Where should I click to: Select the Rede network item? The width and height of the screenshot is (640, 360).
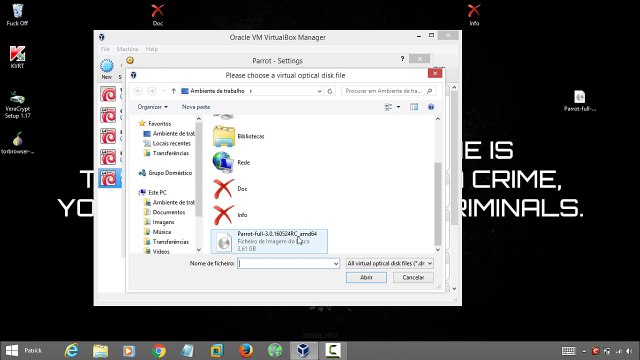click(232, 162)
